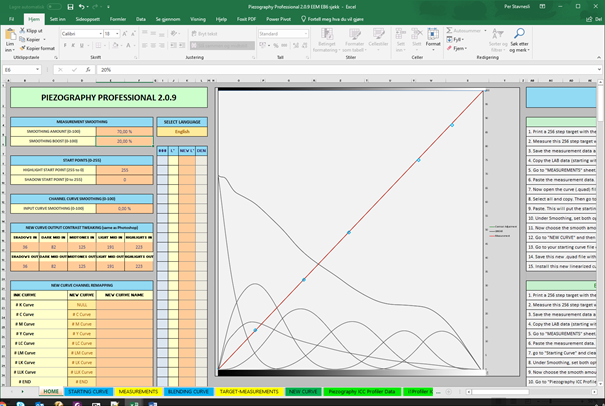Select the HIGHLIGHT START POINT value cell 255
Image resolution: width=605 pixels, height=406 pixels.
[124, 170]
